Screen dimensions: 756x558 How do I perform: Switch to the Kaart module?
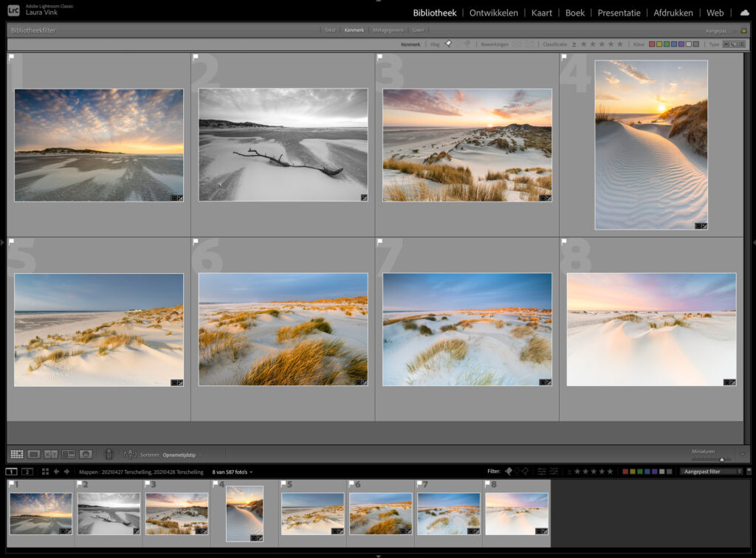coord(541,13)
